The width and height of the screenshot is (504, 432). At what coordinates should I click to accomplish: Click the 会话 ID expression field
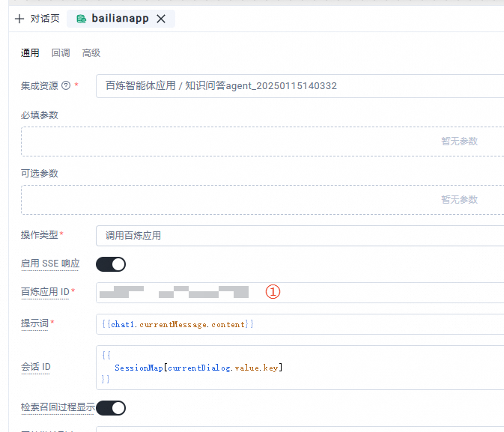300,368
